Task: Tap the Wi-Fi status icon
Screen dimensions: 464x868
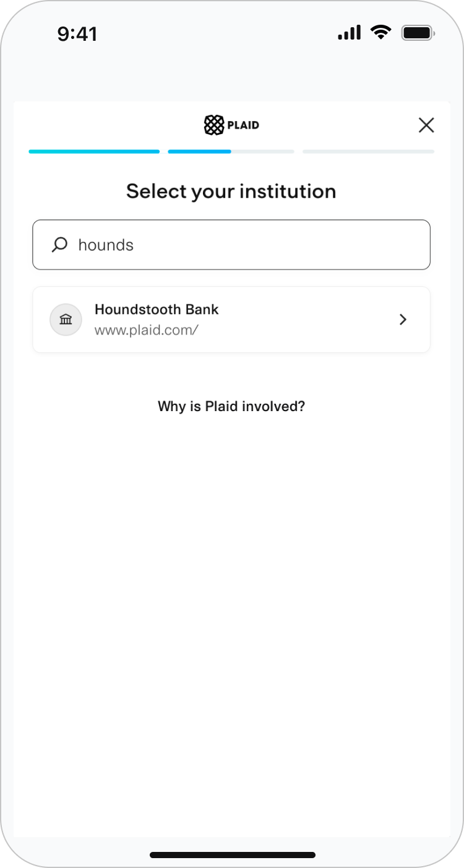Action: point(380,32)
